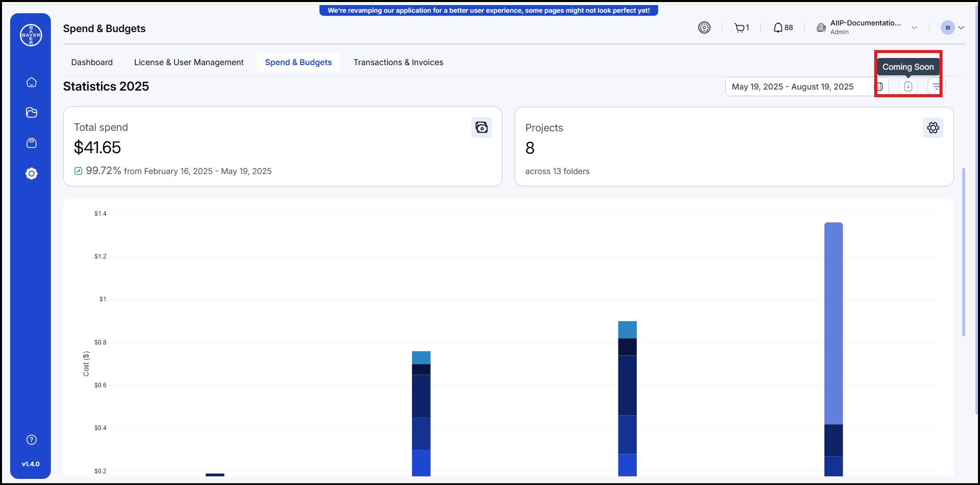Screen dimensions: 980x485
Task: Click the revamping notice banner
Action: (x=489, y=10)
